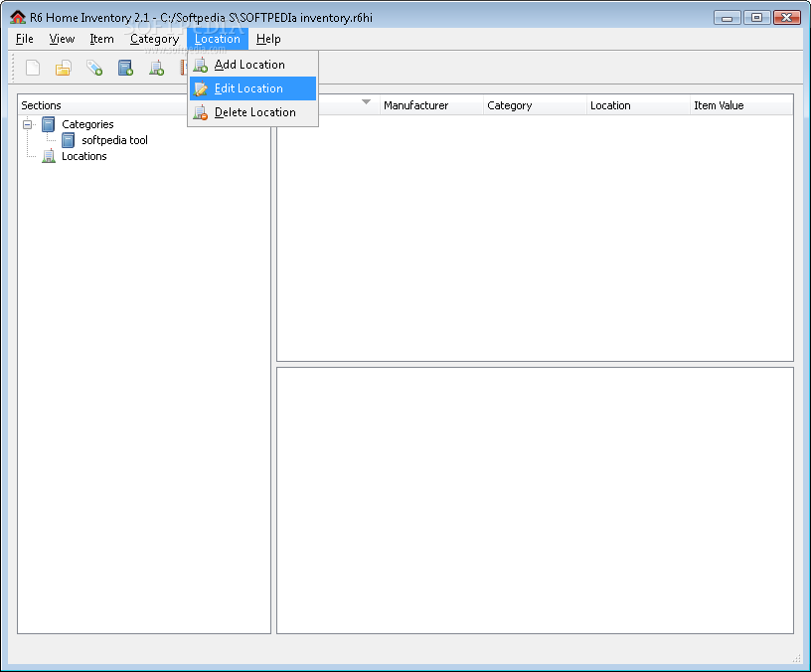Open the Item menu

point(101,39)
